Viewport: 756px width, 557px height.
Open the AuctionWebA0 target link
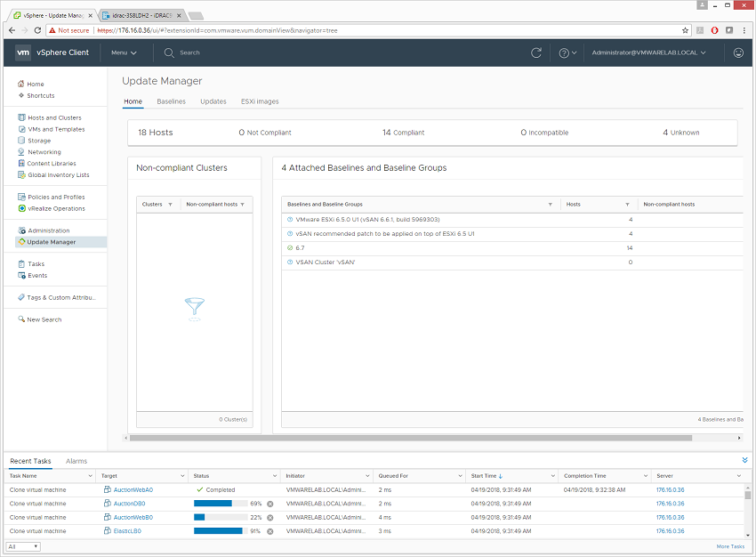(x=133, y=489)
